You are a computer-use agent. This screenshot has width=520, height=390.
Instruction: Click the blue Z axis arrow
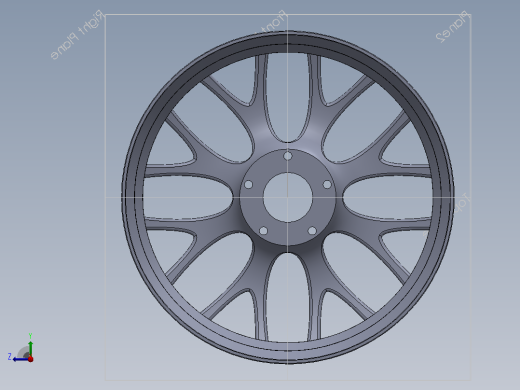pyautogui.click(x=21, y=359)
